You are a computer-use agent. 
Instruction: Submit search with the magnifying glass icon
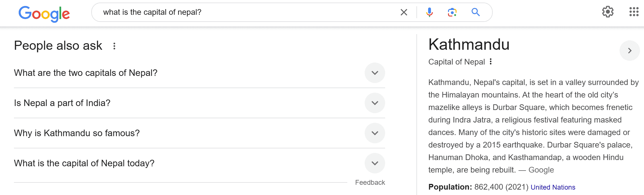[475, 12]
